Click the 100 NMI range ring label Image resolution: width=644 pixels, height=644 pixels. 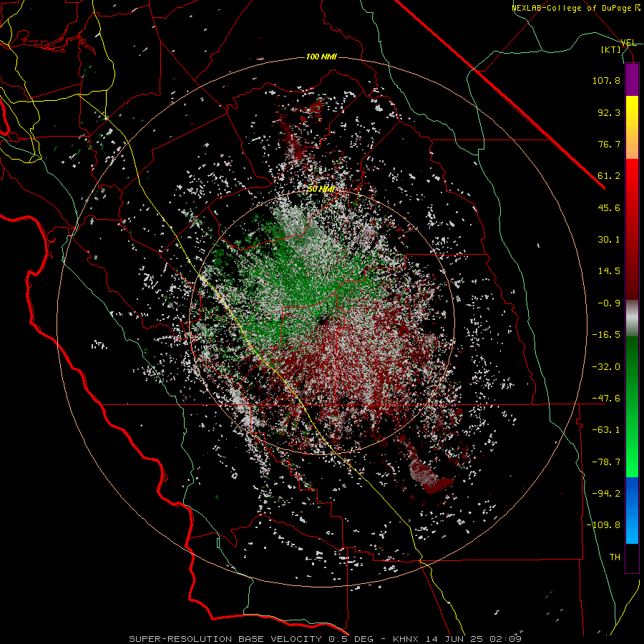coord(321,57)
